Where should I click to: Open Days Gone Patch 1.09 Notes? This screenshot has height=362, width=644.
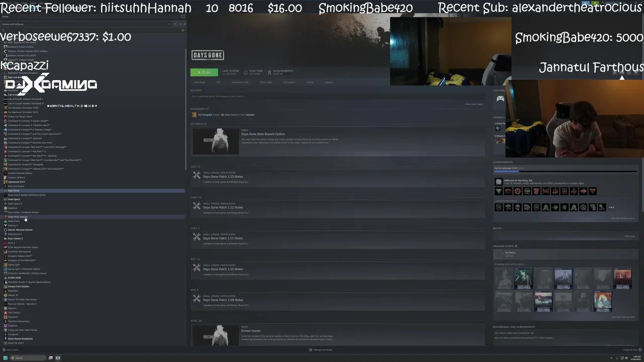222,300
